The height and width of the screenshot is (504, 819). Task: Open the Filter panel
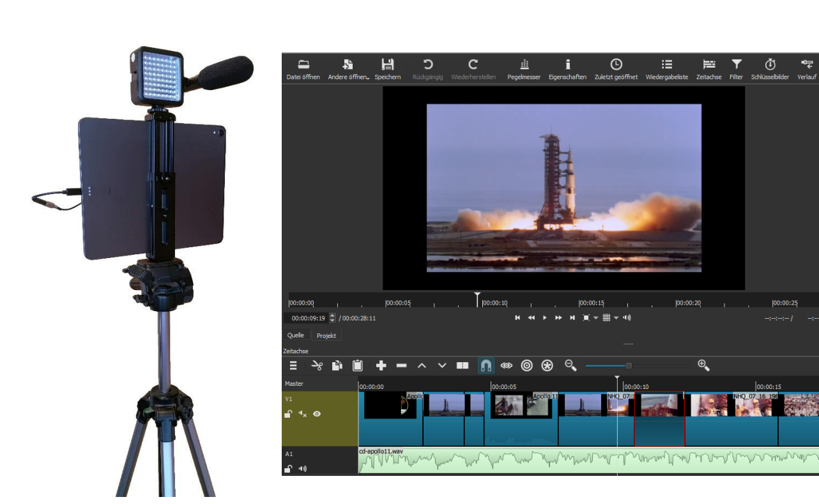[737, 68]
